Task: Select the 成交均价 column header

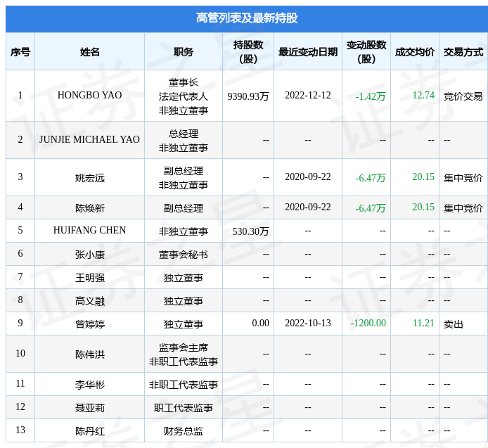Action: pos(415,52)
